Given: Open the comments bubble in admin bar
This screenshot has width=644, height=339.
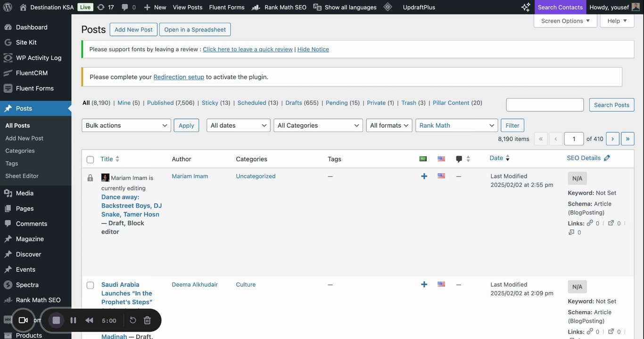Looking at the screenshot, I should coord(125,7).
